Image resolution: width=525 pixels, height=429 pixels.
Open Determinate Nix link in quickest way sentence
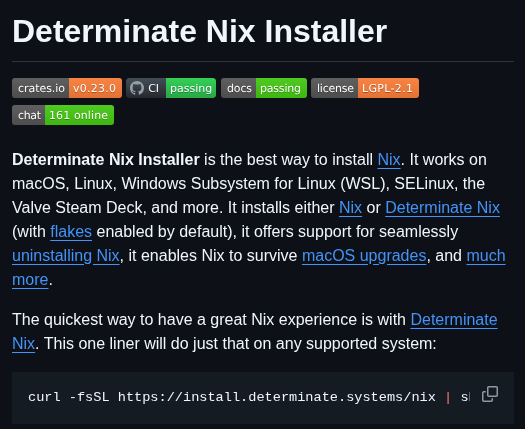(454, 319)
